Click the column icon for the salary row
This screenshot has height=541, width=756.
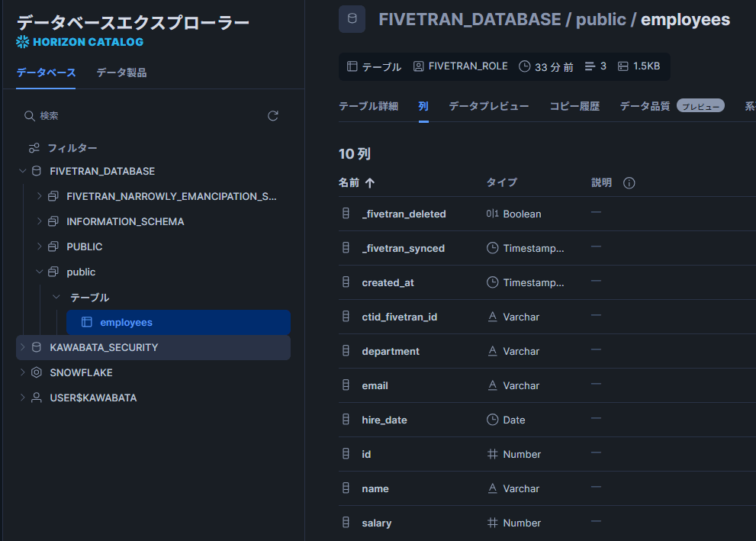pyautogui.click(x=346, y=523)
